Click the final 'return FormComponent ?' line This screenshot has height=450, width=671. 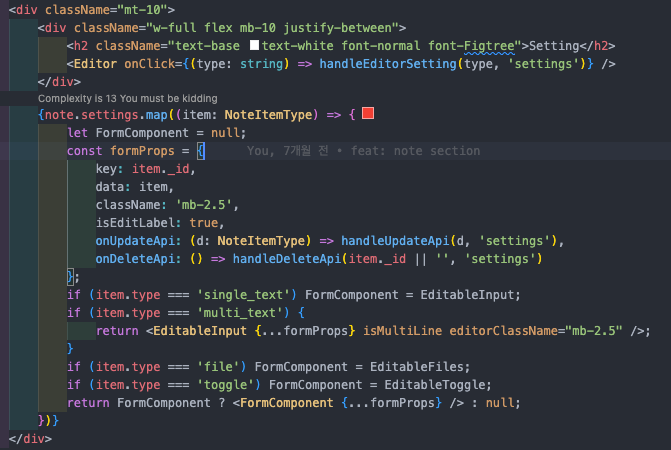pos(294,403)
